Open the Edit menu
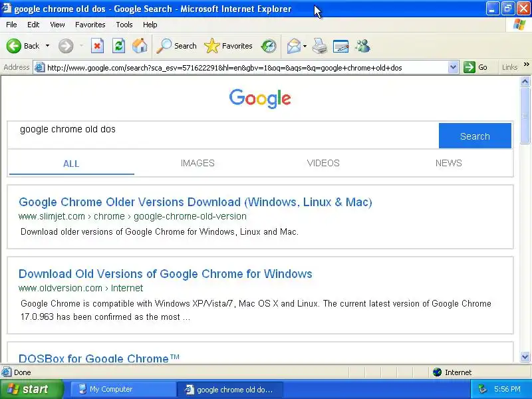 click(33, 25)
